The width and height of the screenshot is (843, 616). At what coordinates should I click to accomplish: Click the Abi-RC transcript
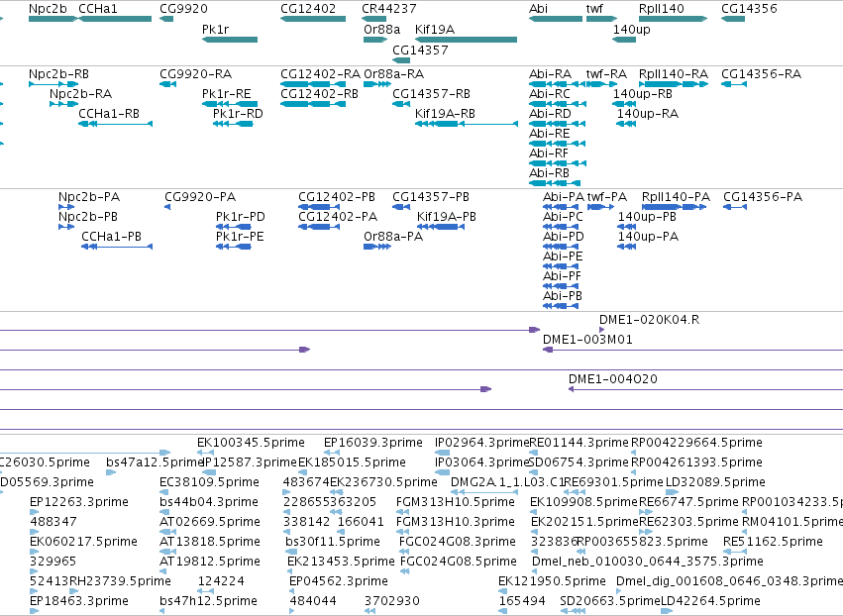click(x=558, y=104)
